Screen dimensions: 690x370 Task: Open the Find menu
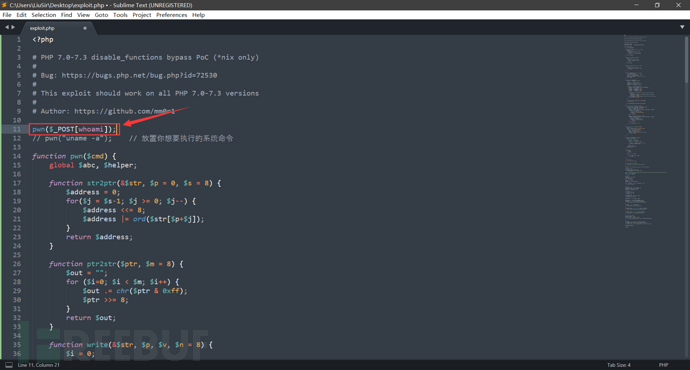pos(66,15)
